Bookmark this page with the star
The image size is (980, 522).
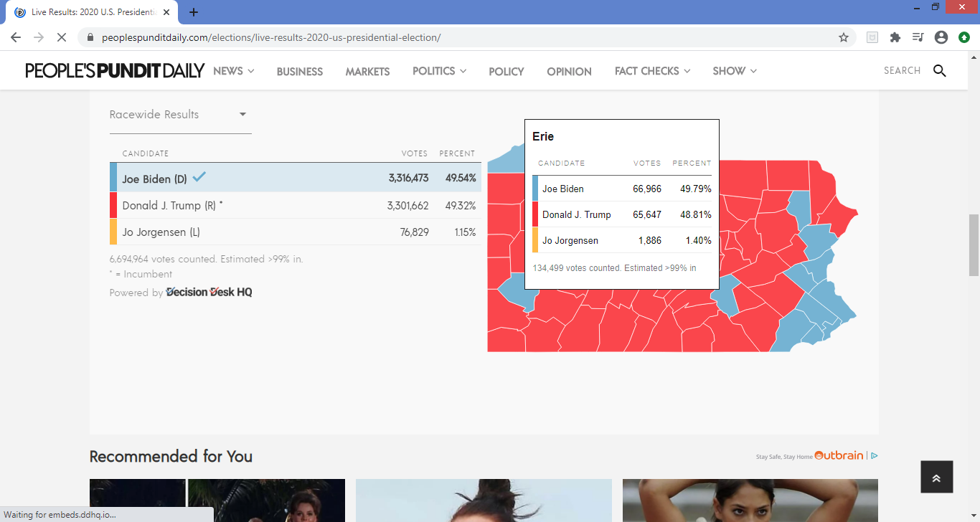[x=844, y=37]
